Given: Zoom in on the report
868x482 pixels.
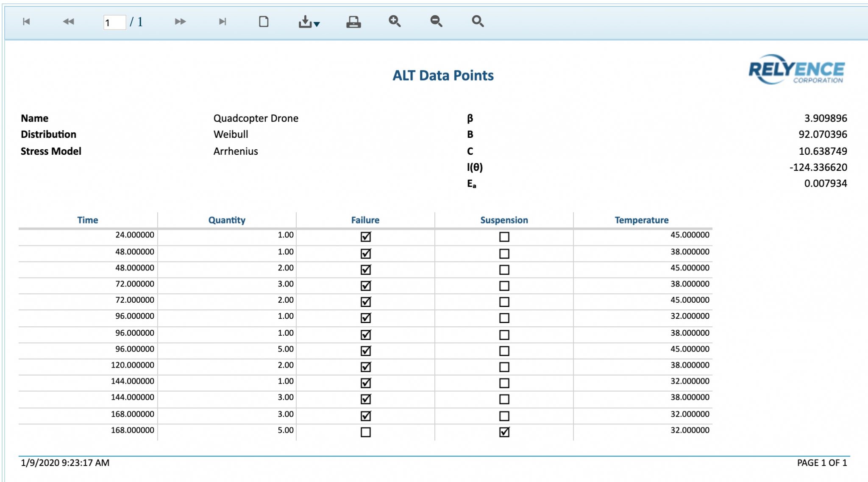Looking at the screenshot, I should pos(395,22).
